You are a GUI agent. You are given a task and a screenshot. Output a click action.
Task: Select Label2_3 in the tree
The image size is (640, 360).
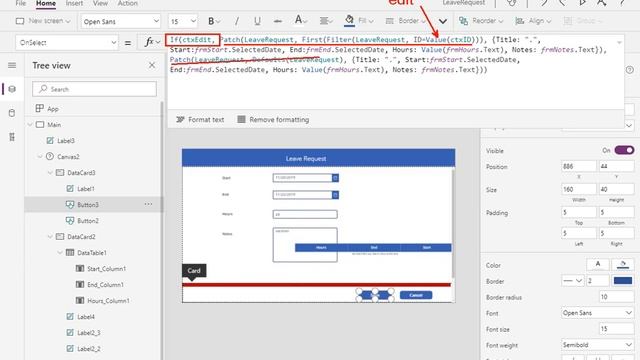(88, 333)
